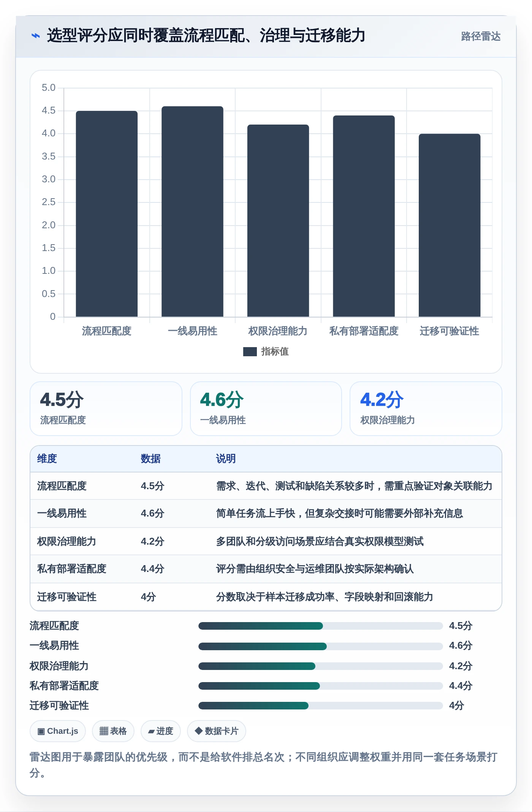Click the 私有部署适配度 bar in the chart
The image size is (532, 812).
click(364, 216)
